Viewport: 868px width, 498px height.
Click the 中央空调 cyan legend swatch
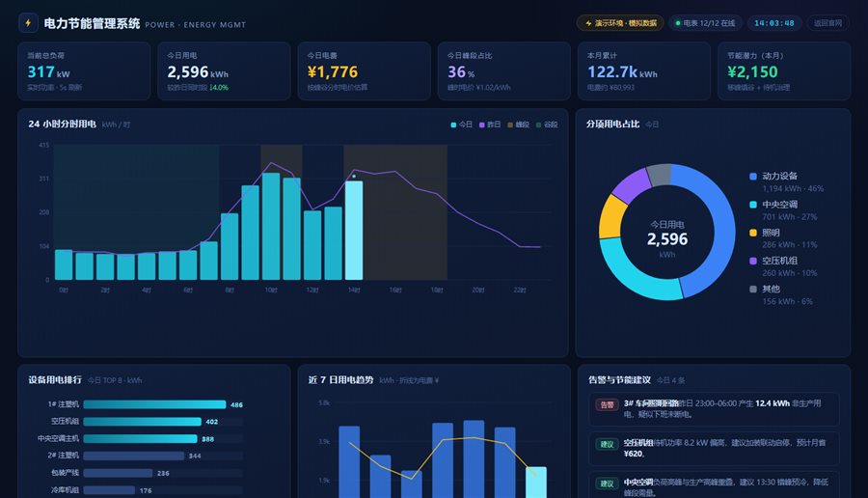753,205
